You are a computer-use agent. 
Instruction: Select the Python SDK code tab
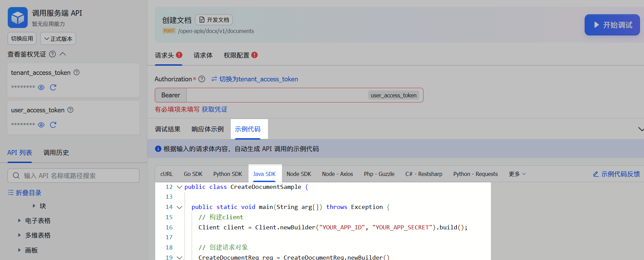[227, 174]
